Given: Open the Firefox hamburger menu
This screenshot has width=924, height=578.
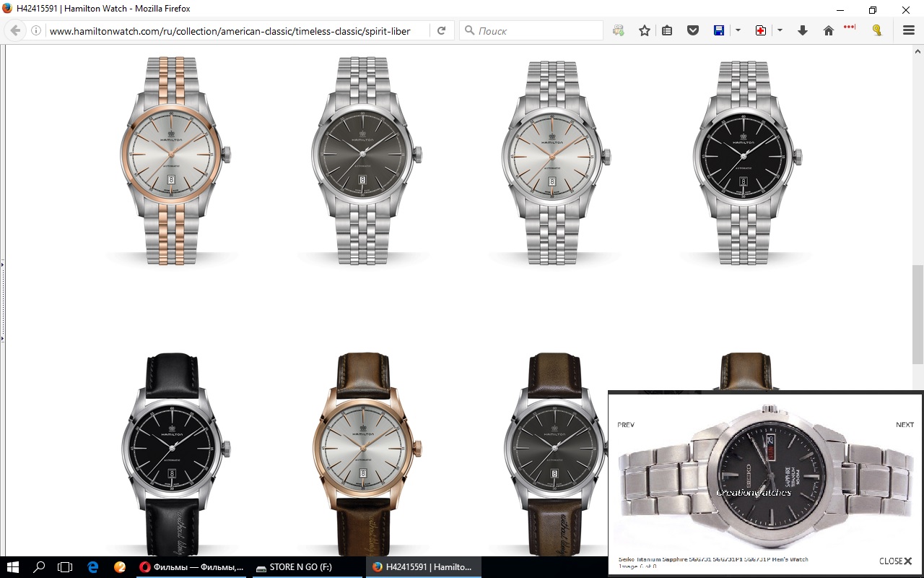Looking at the screenshot, I should (x=909, y=30).
